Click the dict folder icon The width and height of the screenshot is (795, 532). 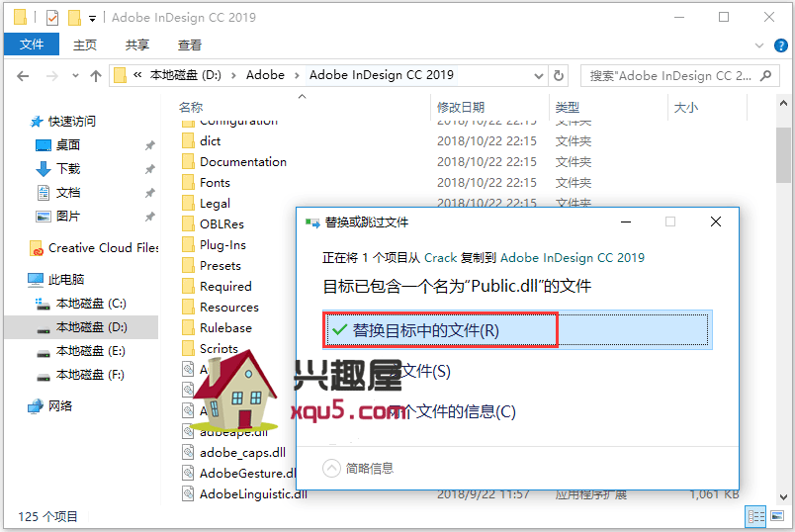pos(188,140)
